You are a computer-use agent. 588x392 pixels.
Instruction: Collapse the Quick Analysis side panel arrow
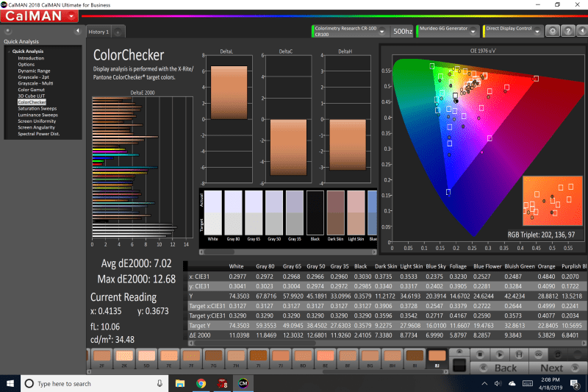[x=78, y=31]
